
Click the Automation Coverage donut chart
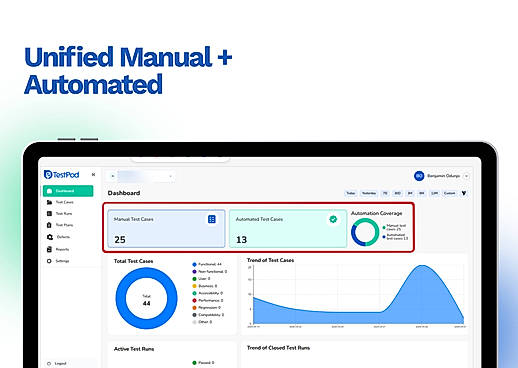(x=365, y=232)
